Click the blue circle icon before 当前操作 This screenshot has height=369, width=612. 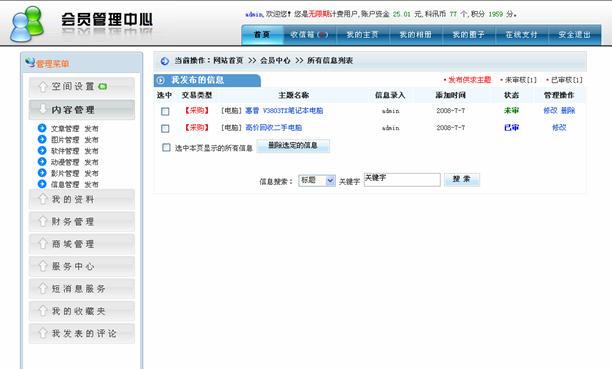tap(165, 61)
